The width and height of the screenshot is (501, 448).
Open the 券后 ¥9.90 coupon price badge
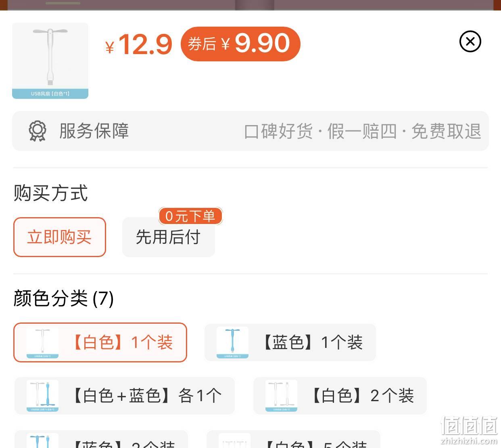[240, 44]
